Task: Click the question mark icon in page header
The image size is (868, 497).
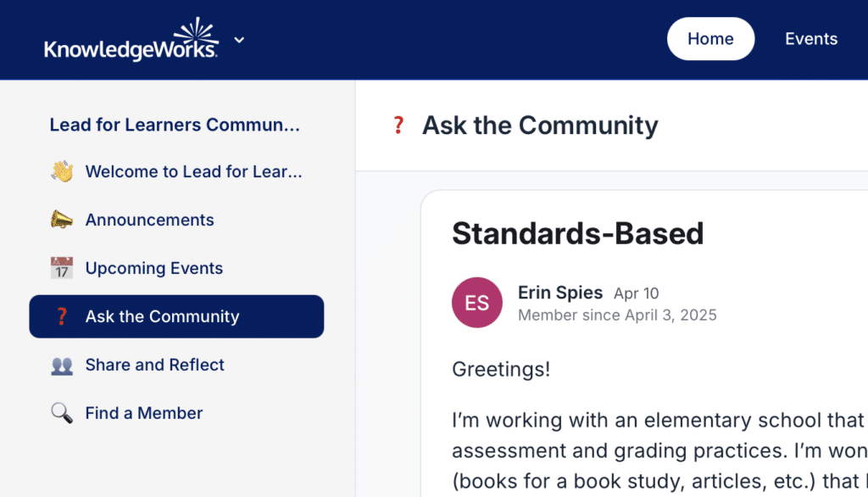Action: pos(398,126)
